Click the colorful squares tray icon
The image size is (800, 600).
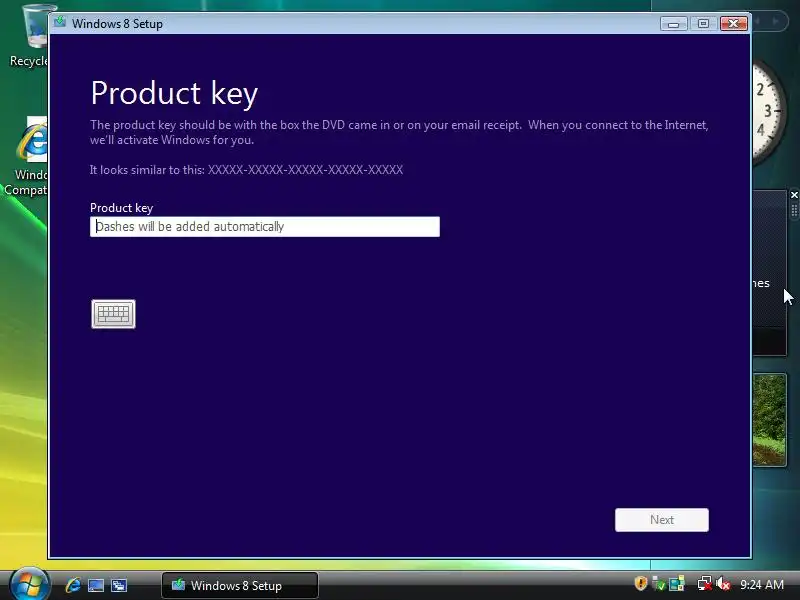tap(677, 584)
